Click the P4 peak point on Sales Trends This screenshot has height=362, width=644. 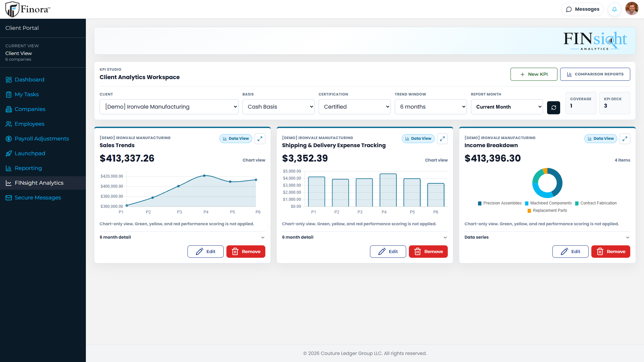(204, 176)
